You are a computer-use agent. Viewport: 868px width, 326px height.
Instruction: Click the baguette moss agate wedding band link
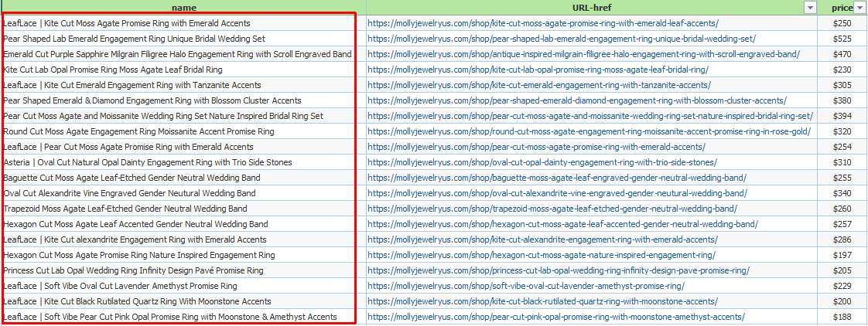[x=556, y=178]
